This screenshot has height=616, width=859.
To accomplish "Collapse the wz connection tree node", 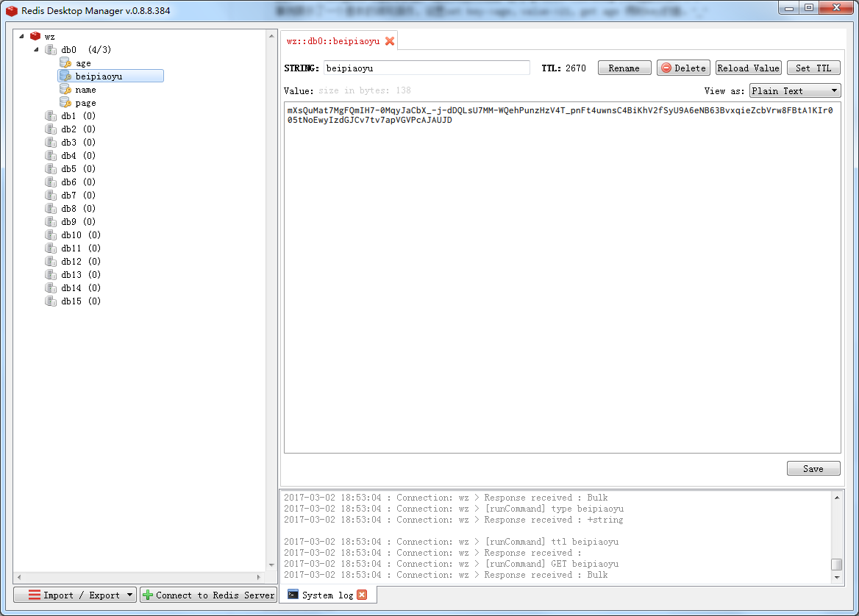I will [x=21, y=36].
